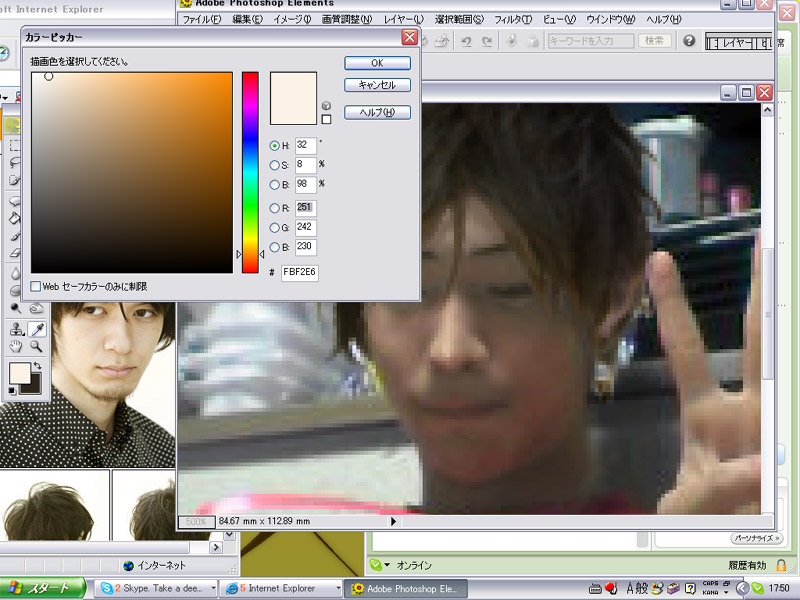
Task: Click the image window vertical scrollbar up arrow
Action: 767,110
